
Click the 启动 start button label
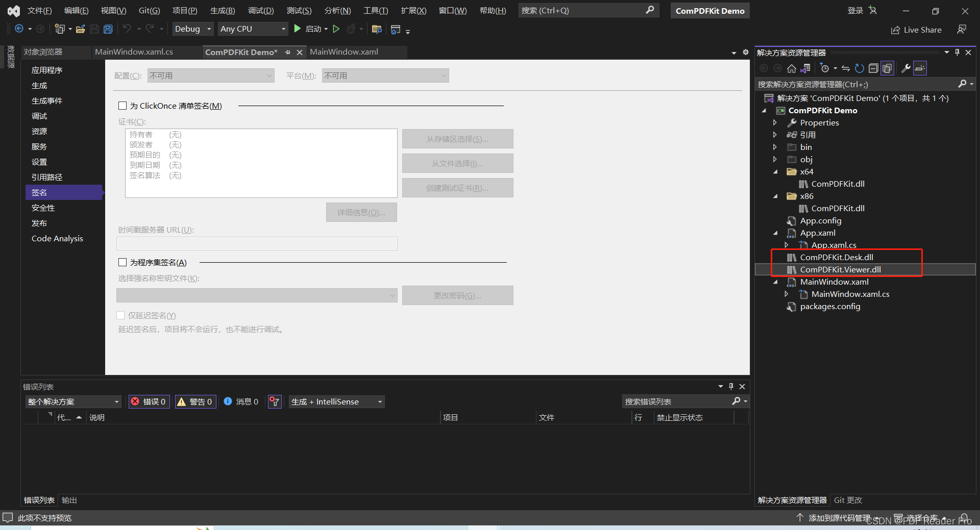[313, 29]
